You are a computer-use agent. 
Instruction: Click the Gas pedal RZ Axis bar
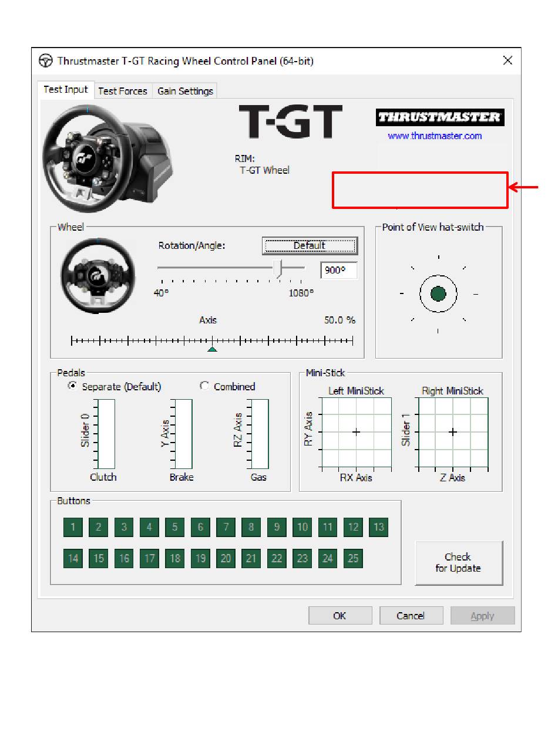(258, 434)
